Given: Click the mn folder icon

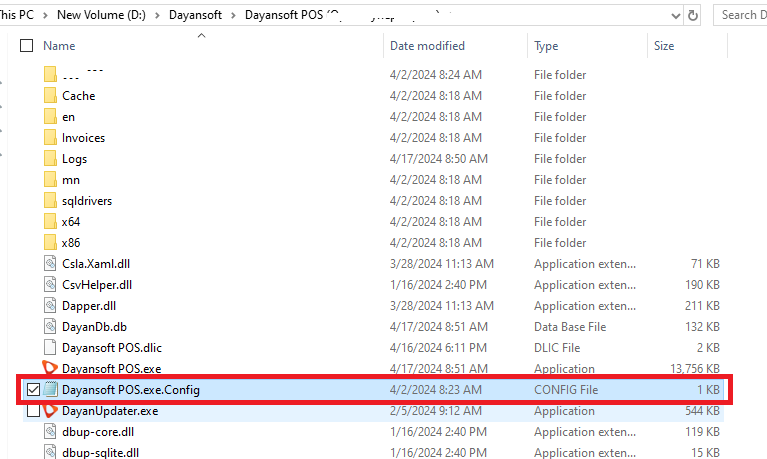Looking at the screenshot, I should 50,180.
